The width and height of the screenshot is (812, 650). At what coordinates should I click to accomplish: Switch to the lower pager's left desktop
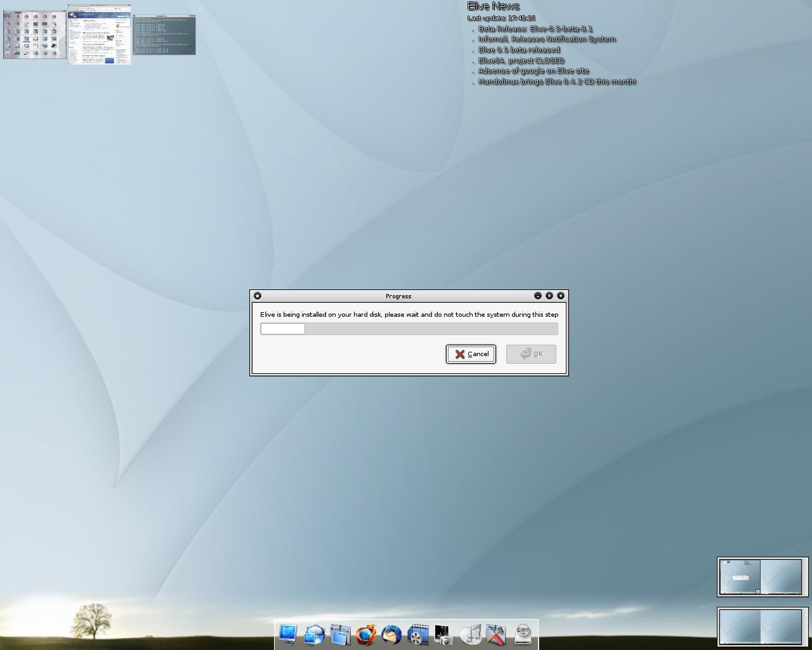[740, 627]
